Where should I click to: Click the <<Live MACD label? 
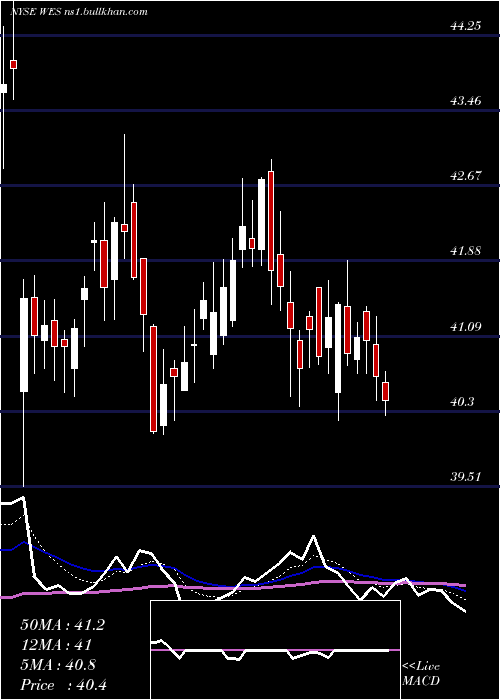421,674
